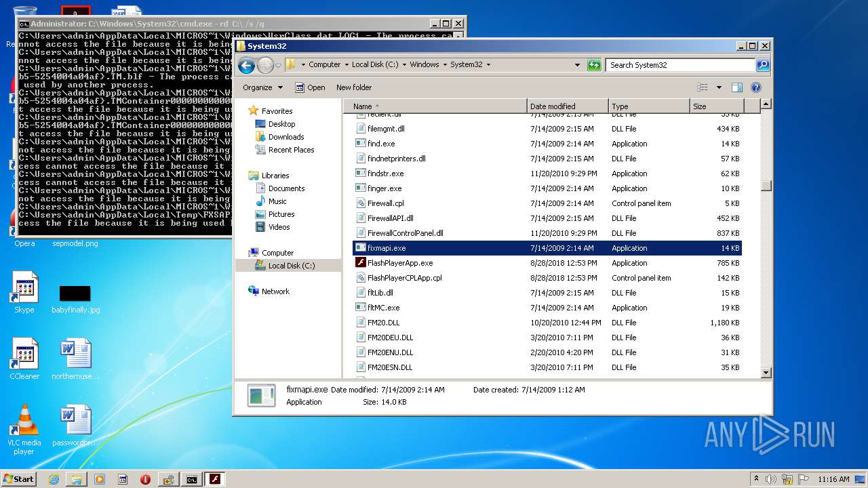Open Explorer Help question mark icon
Screen dimensions: 868x488
coord(756,87)
